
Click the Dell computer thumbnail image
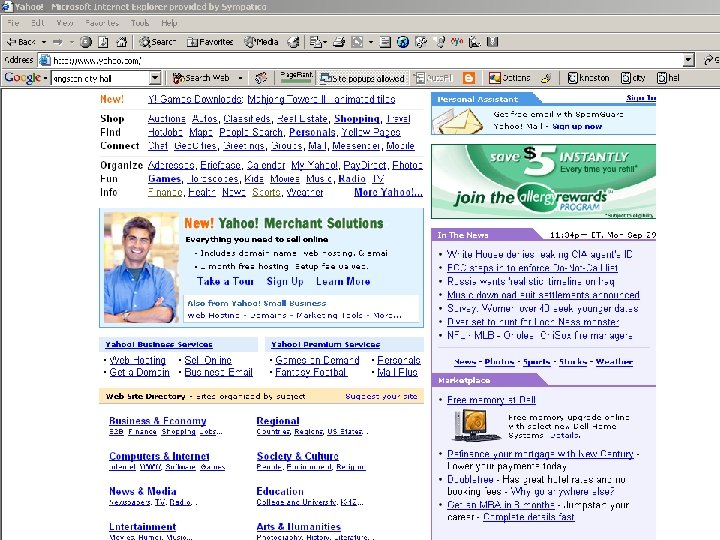pos(475,425)
